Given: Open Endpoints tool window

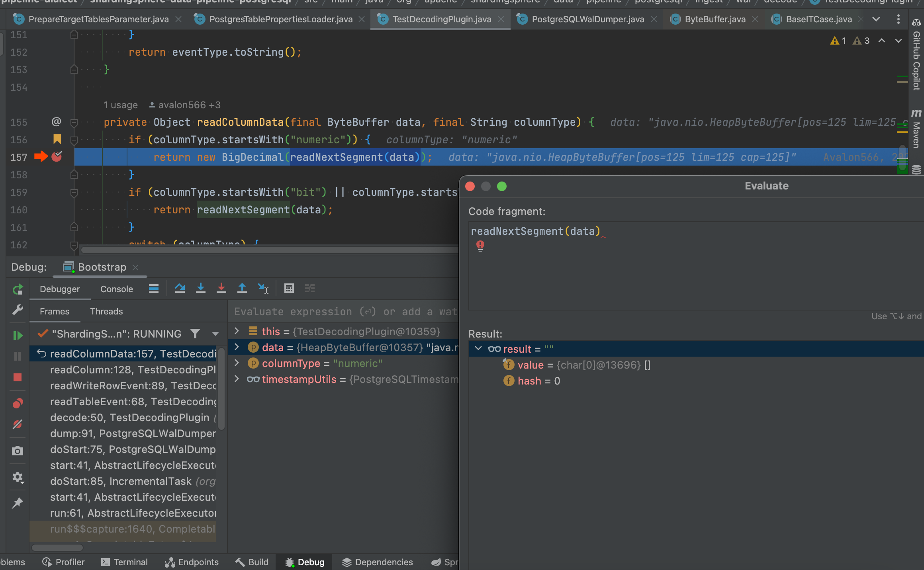Looking at the screenshot, I should (x=192, y=562).
